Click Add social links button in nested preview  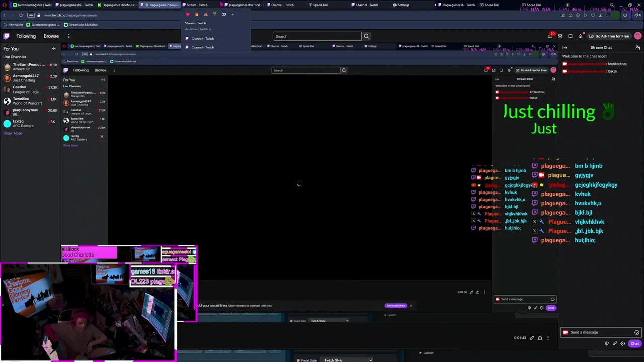click(x=395, y=306)
